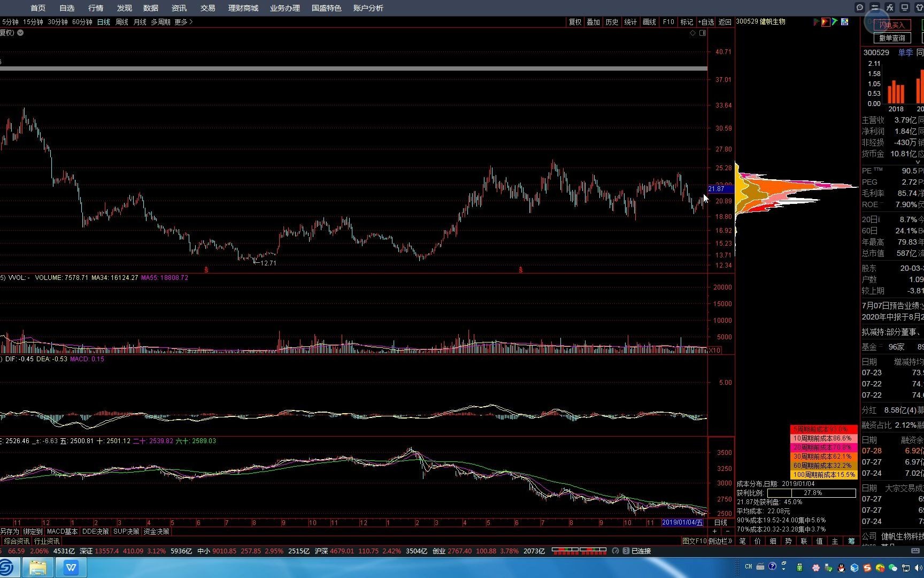Switch chart to 15分钟 period
The width and height of the screenshot is (924, 578).
(33, 22)
